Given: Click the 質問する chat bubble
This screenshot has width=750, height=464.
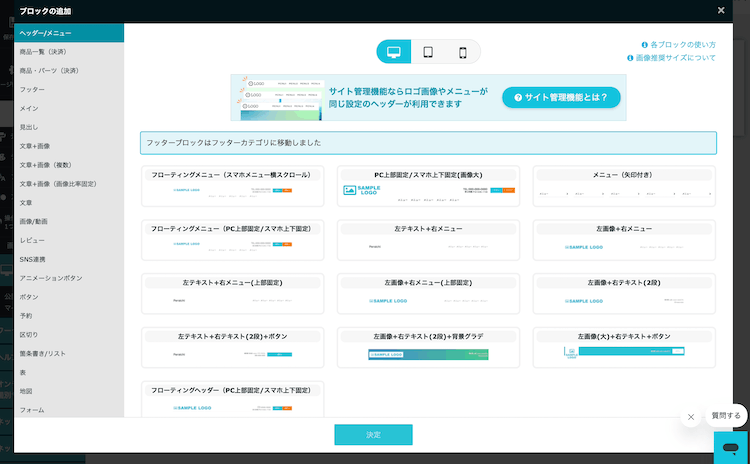Looking at the screenshot, I should pos(726,415).
